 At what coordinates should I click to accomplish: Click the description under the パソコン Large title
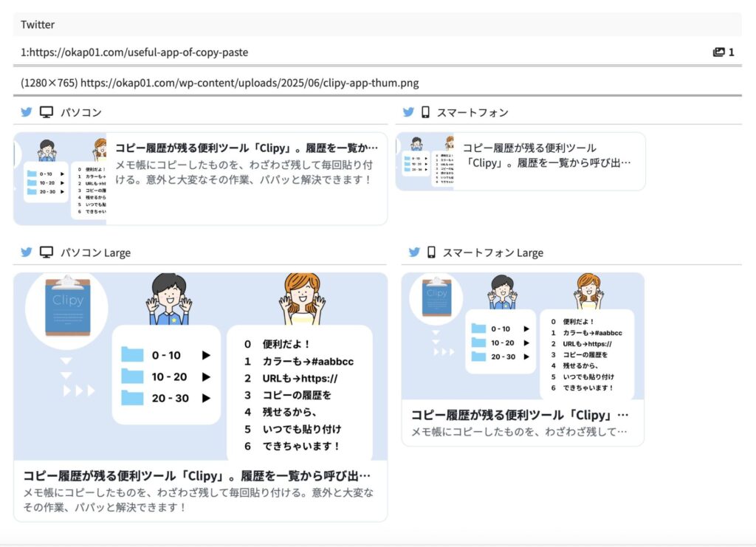click(x=198, y=500)
